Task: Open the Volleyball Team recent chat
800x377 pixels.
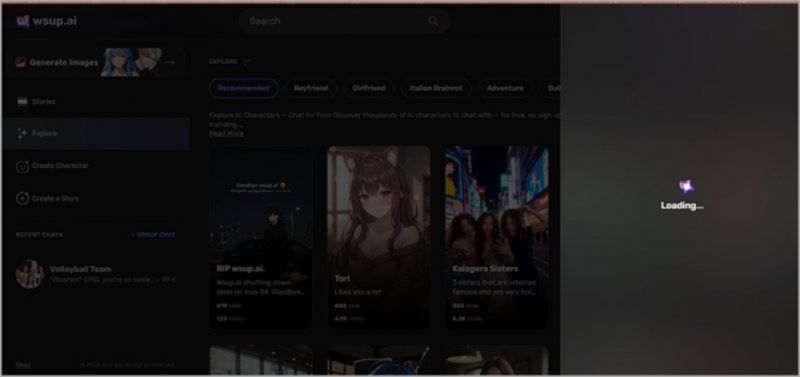Action: pyautogui.click(x=95, y=274)
